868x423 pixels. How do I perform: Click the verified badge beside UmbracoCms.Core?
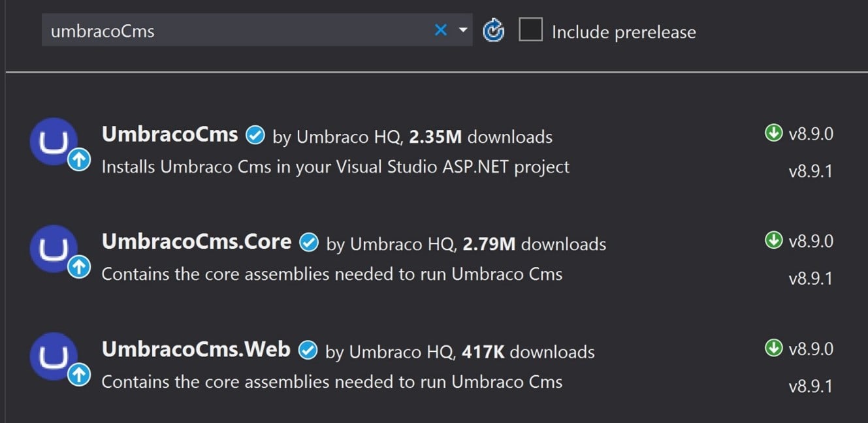pyautogui.click(x=308, y=242)
